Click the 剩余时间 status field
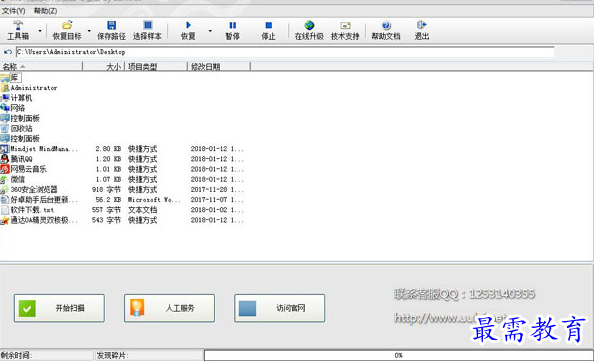The width and height of the screenshot is (594, 361). (x=46, y=355)
